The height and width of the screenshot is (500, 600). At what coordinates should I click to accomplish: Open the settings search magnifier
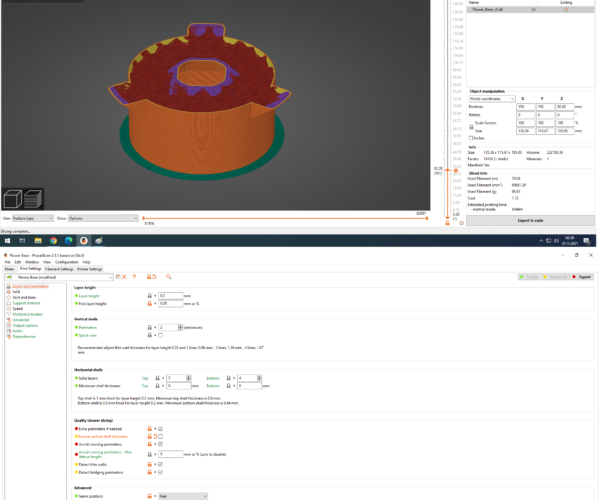[168, 277]
